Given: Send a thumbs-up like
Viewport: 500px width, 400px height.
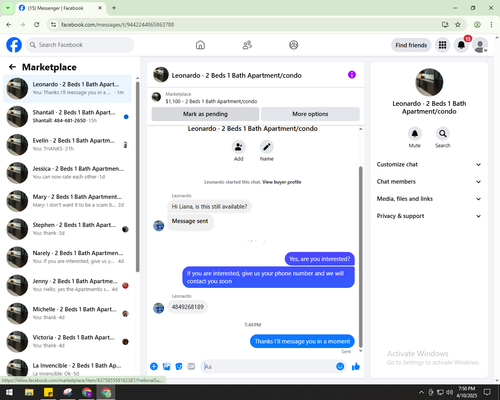Looking at the screenshot, I should tap(356, 367).
